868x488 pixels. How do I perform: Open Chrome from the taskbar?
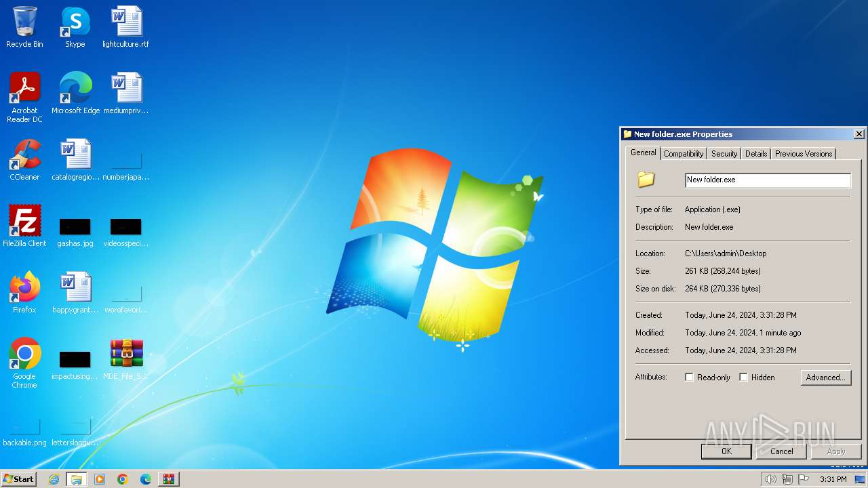coord(123,479)
